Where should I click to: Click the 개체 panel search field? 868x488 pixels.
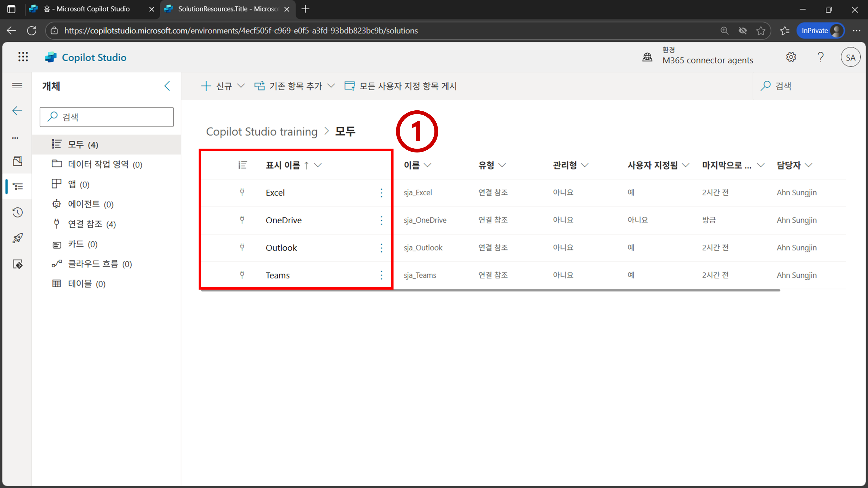pyautogui.click(x=107, y=117)
